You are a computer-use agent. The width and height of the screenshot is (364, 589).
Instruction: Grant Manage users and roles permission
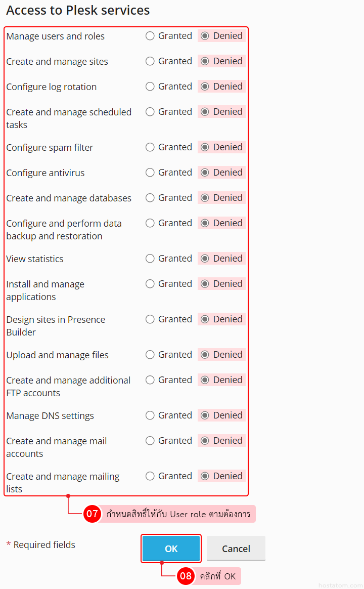pos(150,36)
